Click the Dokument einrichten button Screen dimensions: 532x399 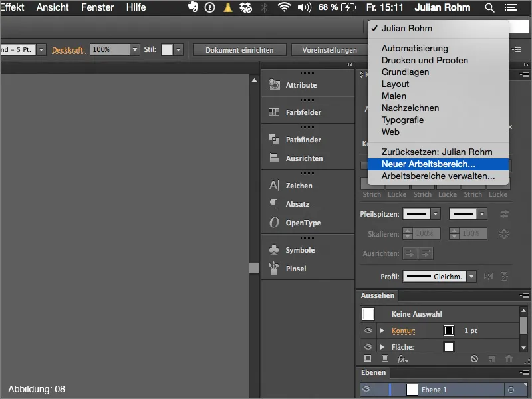point(239,50)
